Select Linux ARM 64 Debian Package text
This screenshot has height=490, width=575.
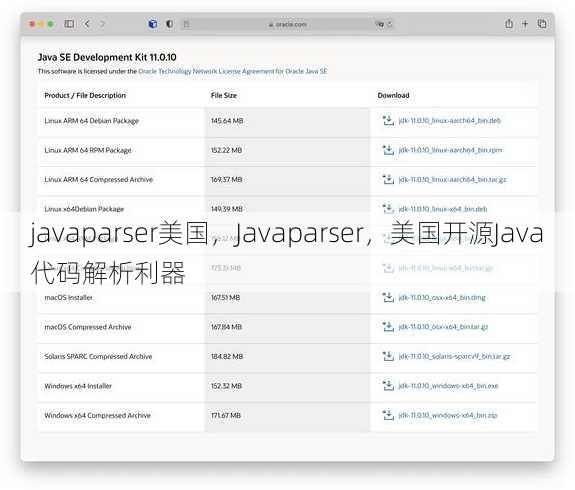point(92,121)
